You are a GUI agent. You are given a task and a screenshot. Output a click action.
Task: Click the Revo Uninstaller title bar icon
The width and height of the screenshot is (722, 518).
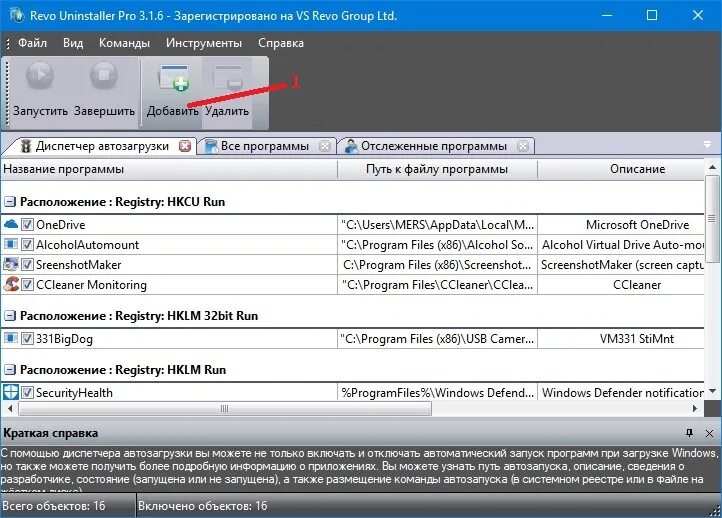[17, 15]
